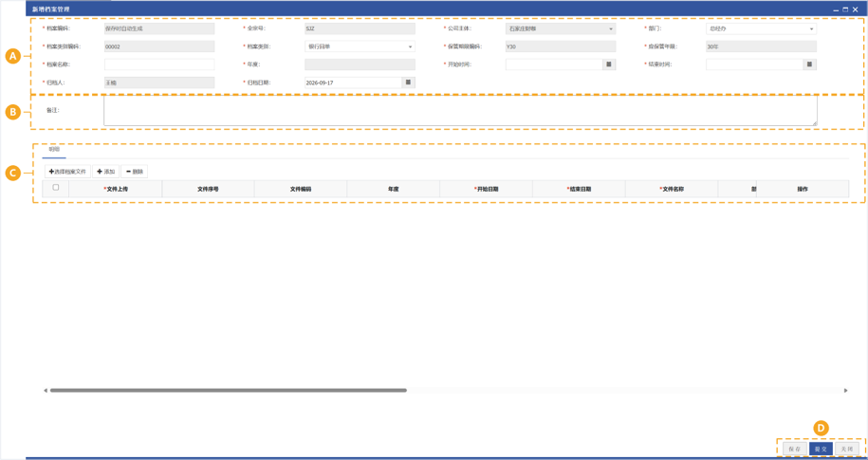Click the 开始日期 column header

pyautogui.click(x=486, y=189)
